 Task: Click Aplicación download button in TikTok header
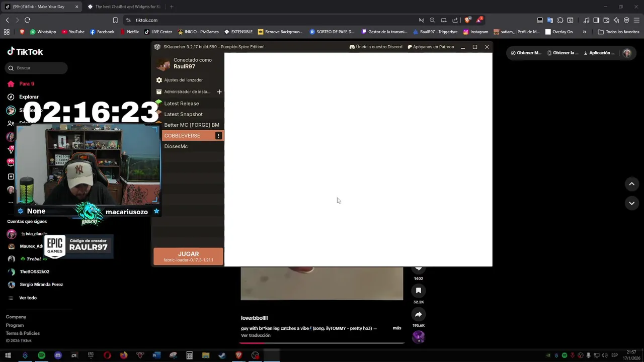pos(599,53)
